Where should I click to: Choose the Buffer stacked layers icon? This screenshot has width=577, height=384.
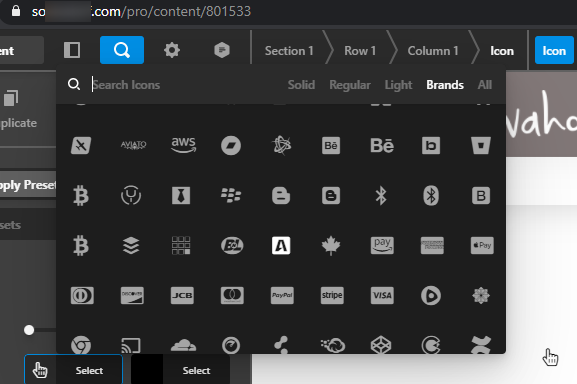click(x=131, y=245)
